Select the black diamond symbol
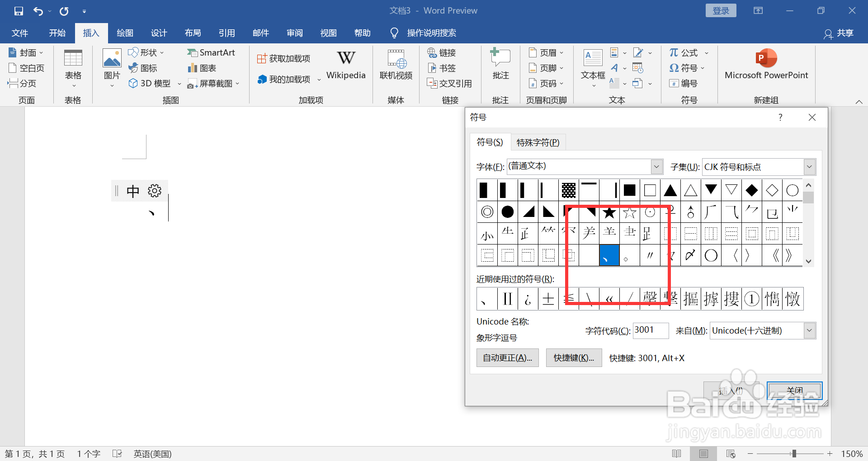 click(x=752, y=190)
